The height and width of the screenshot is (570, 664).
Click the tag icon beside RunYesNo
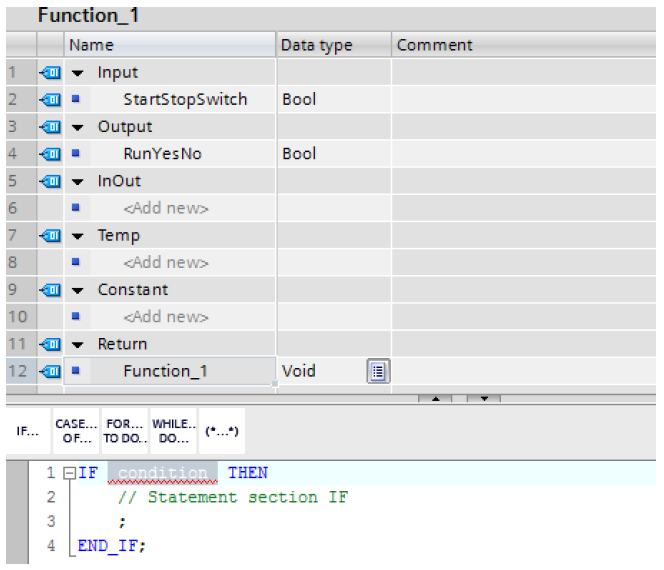50,154
